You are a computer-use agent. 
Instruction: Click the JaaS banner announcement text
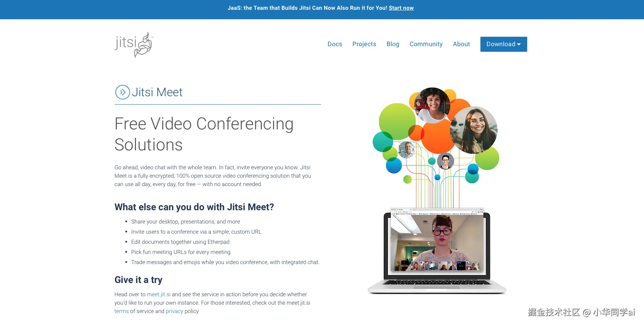[x=307, y=8]
